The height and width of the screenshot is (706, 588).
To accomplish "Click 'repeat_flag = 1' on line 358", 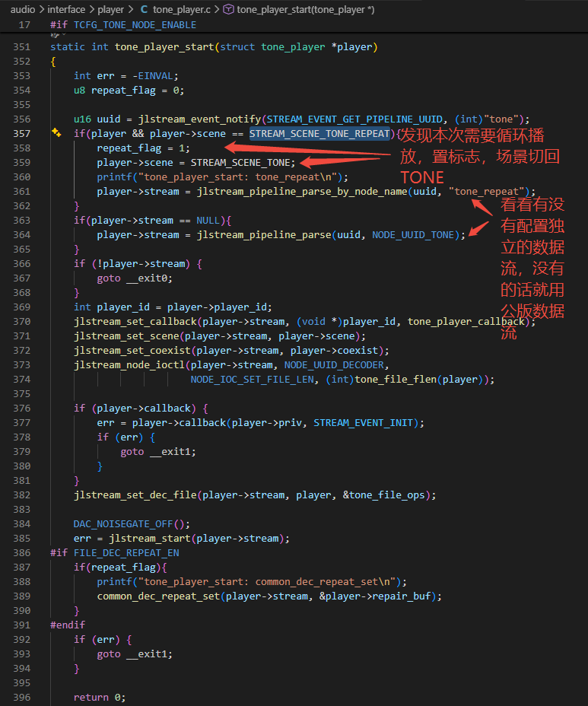I will [141, 148].
